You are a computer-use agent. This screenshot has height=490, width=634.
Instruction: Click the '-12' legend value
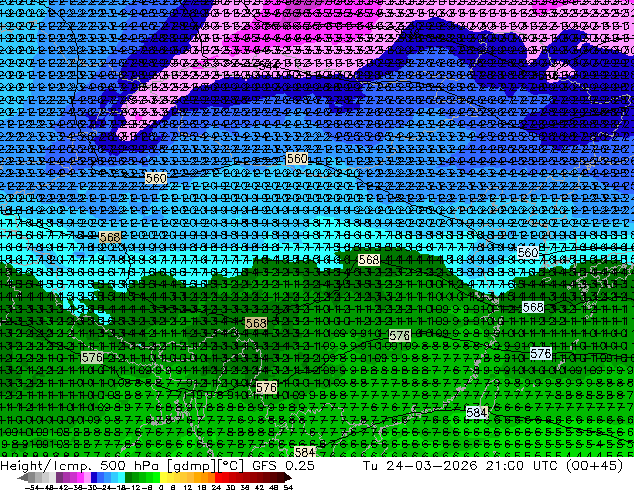coord(132,488)
